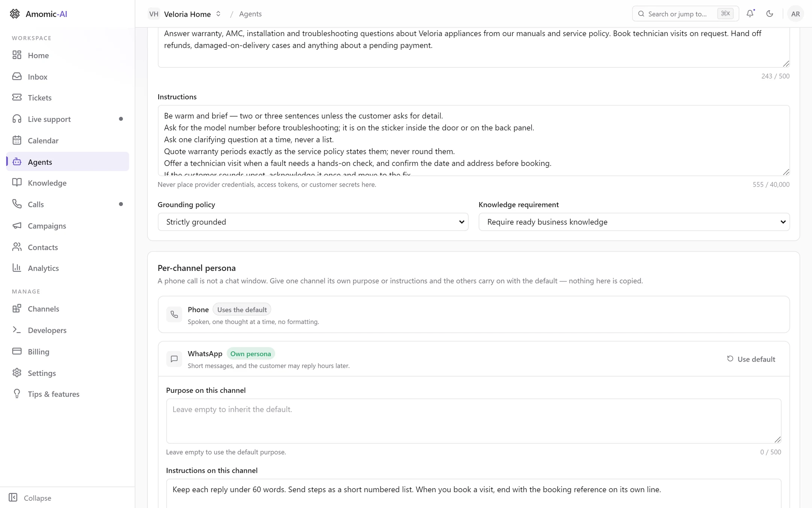The height and width of the screenshot is (508, 812).
Task: Expand the Phone channel persona row
Action: 473,315
